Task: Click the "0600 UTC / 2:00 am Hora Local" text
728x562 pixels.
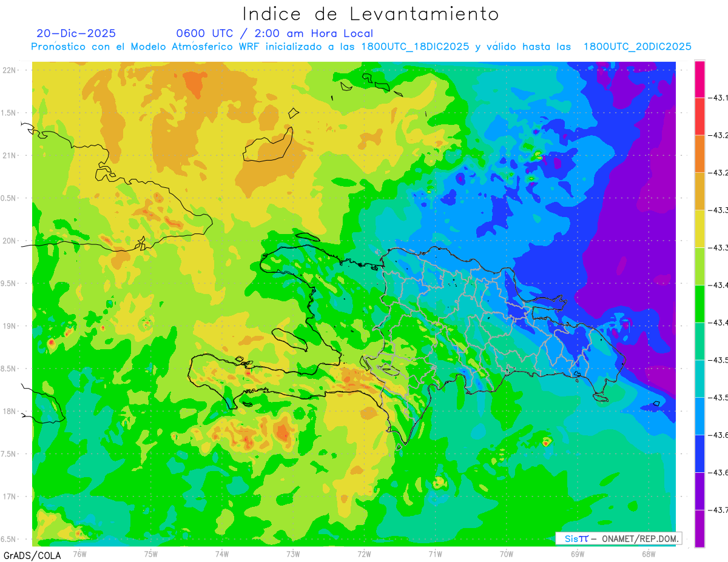Action: pyautogui.click(x=274, y=33)
